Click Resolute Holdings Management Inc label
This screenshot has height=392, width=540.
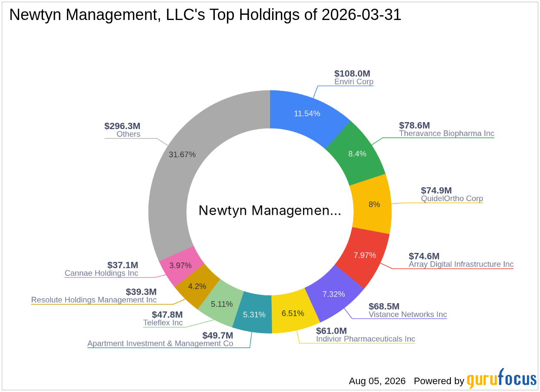94,300
